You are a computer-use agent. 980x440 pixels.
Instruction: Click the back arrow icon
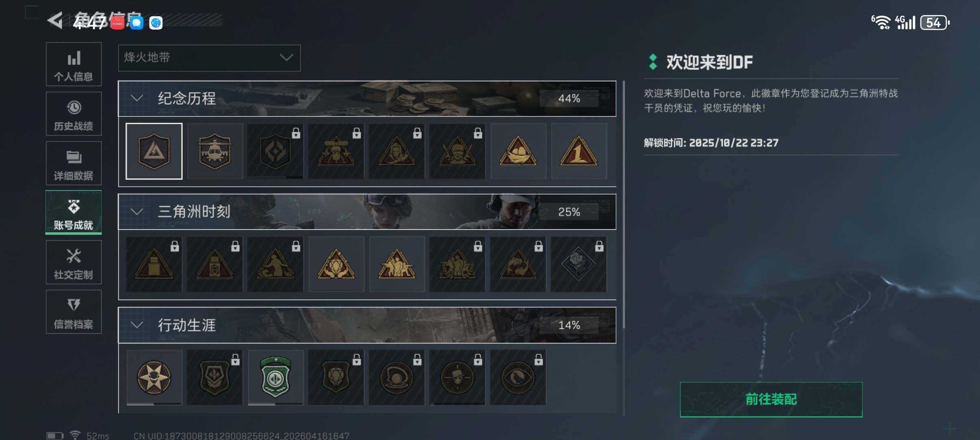[x=55, y=20]
